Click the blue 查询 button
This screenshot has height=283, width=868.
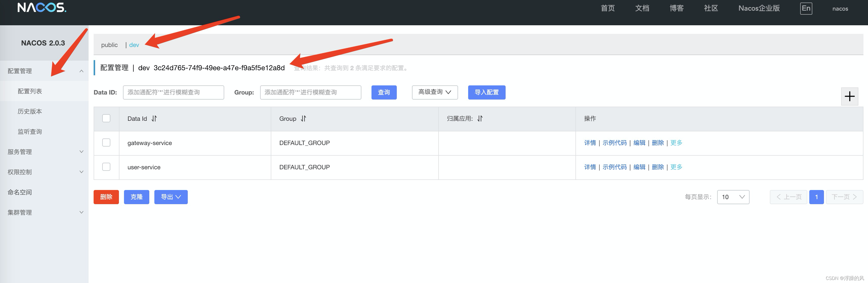coord(384,92)
